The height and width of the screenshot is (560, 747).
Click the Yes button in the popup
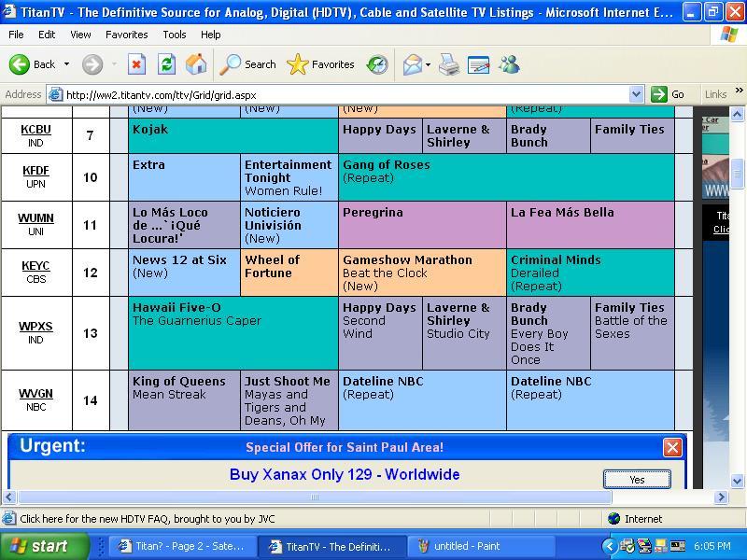[637, 480]
